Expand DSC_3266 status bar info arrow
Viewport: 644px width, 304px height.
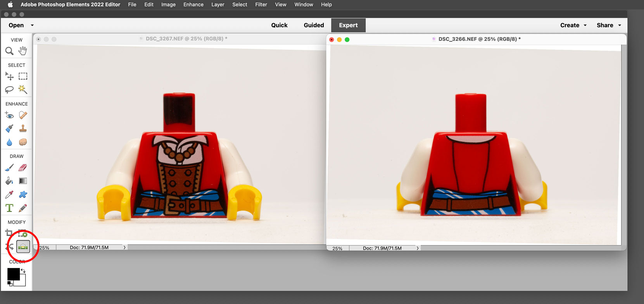(x=418, y=248)
